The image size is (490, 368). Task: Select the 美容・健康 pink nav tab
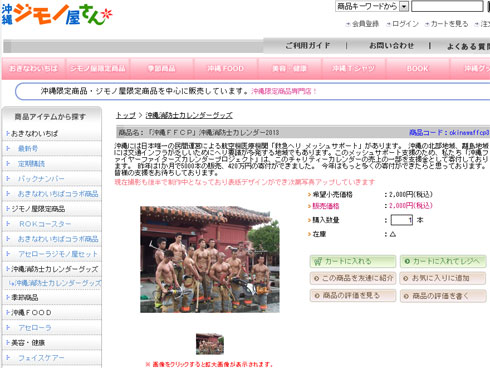[x=290, y=69]
